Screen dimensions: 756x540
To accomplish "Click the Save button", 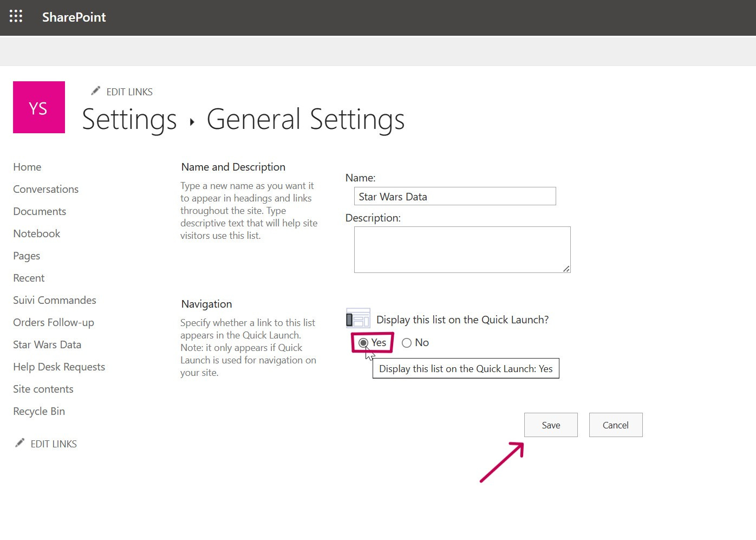I will [x=551, y=425].
